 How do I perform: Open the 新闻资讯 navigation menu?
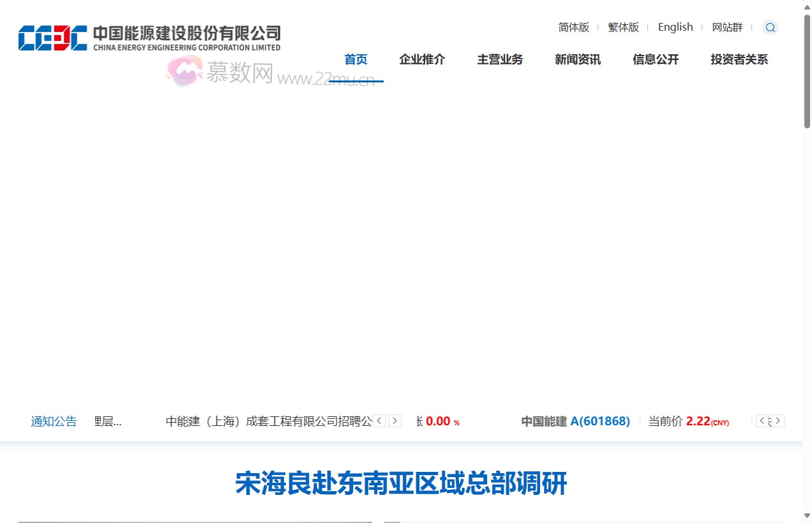coord(577,59)
